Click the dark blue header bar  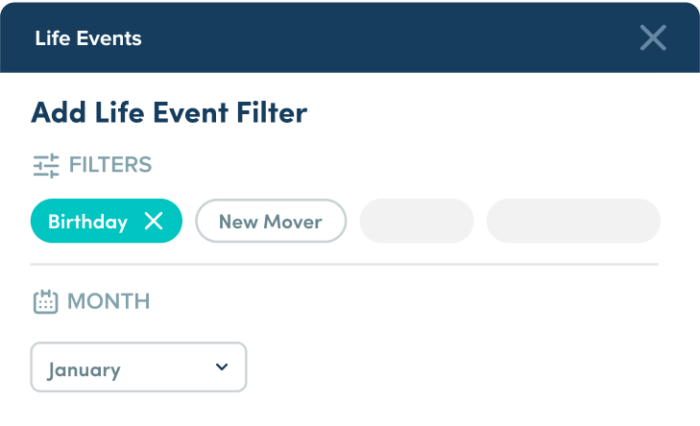(x=380, y=38)
